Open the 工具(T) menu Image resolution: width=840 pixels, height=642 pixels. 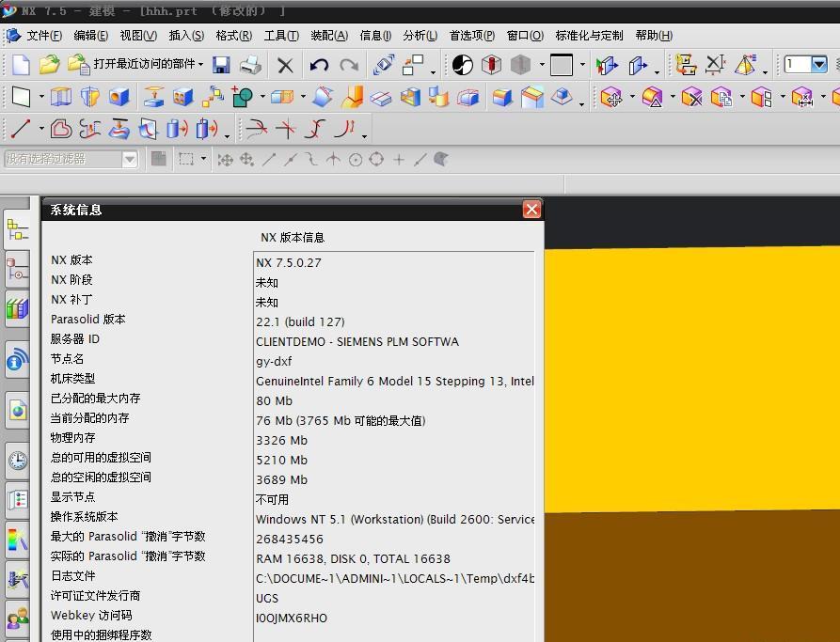[x=281, y=36]
